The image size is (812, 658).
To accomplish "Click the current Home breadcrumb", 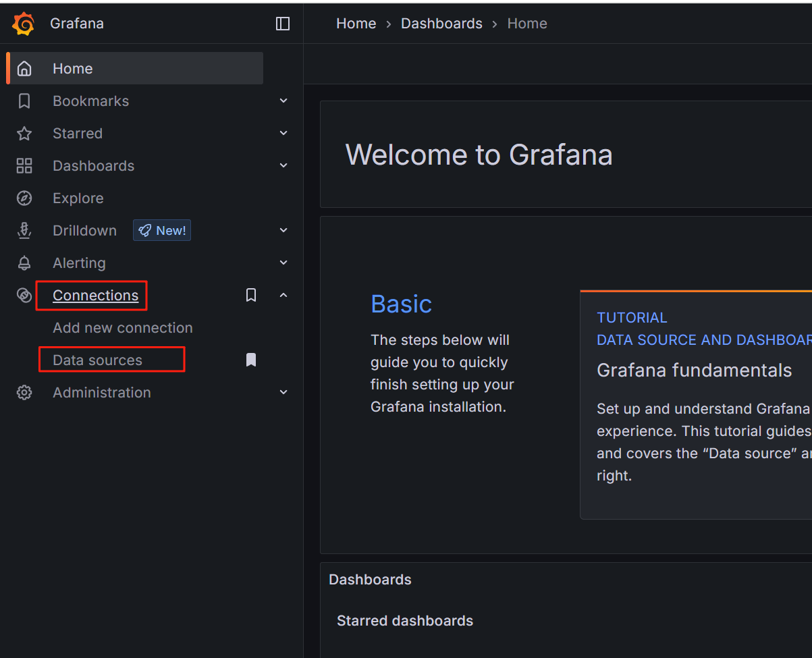I will coord(527,24).
